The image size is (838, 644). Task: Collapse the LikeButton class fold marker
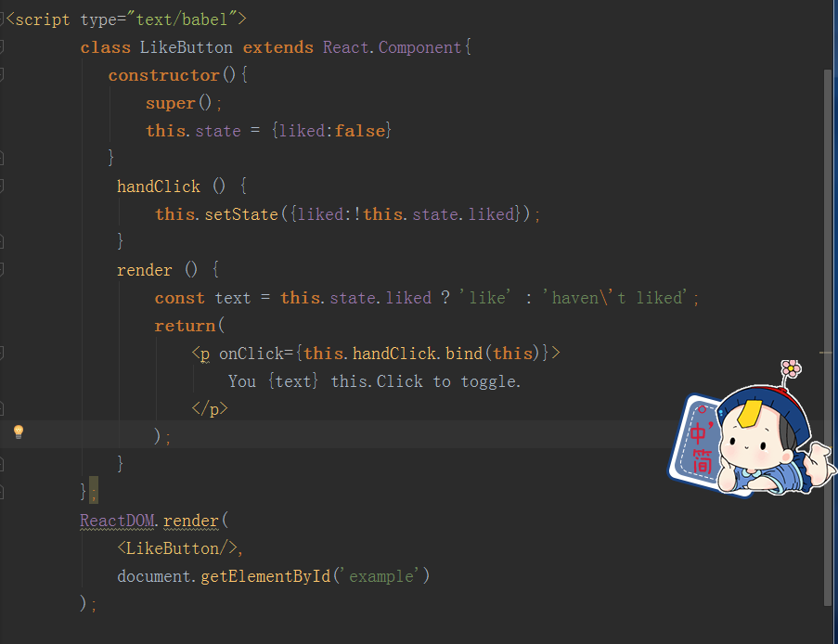tap(2, 47)
